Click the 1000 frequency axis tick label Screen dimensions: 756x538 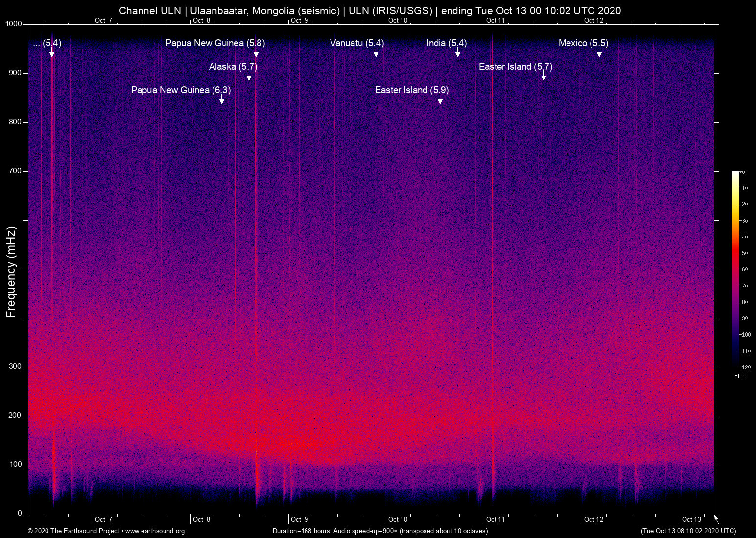pyautogui.click(x=13, y=24)
